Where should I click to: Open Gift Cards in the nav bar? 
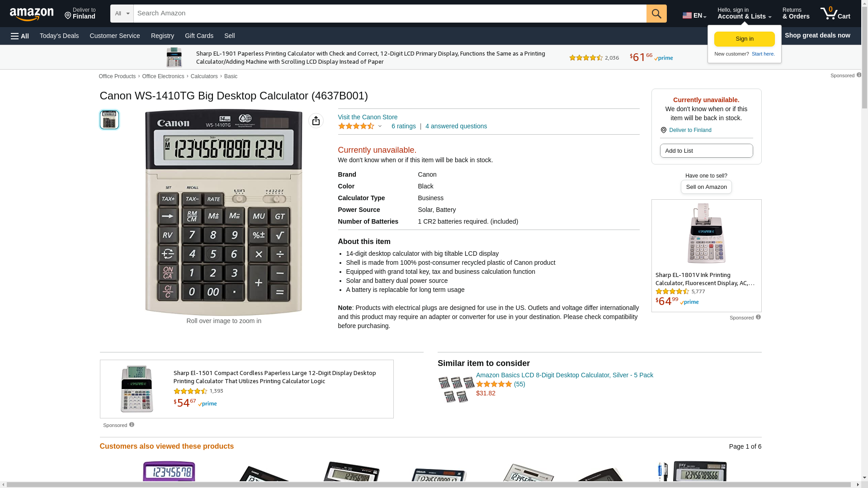coord(199,36)
